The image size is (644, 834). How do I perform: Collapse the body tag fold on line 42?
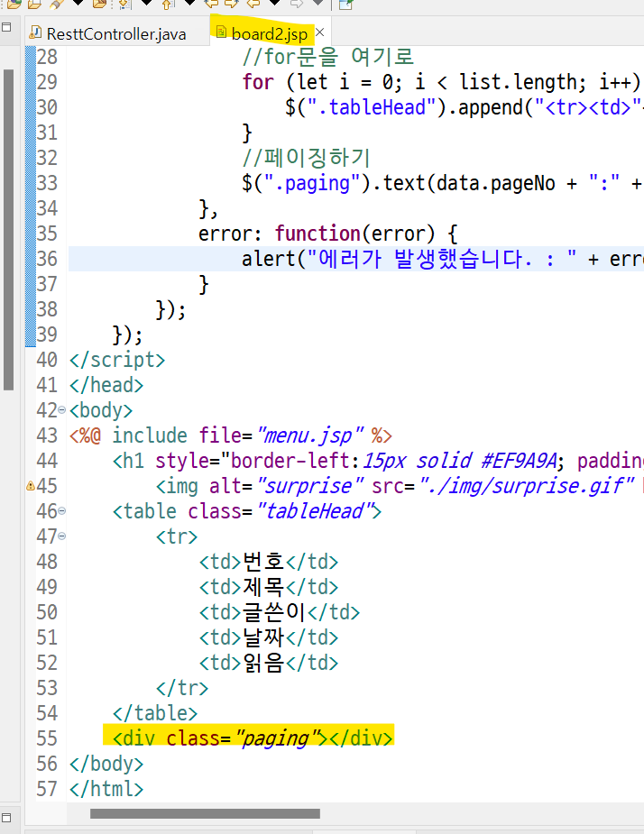(61, 410)
